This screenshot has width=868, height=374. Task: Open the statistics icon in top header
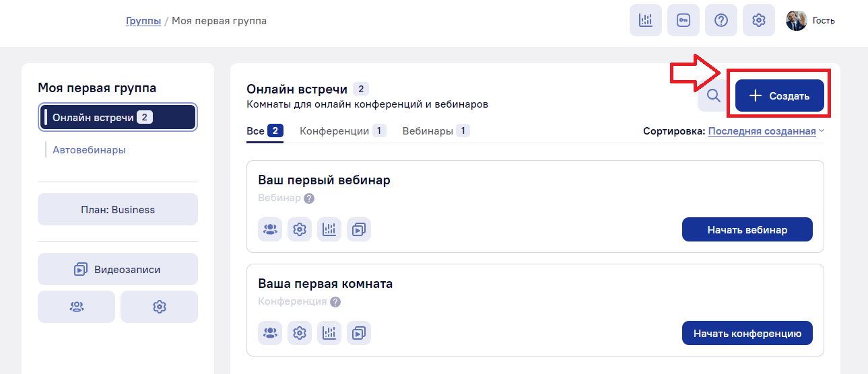646,20
